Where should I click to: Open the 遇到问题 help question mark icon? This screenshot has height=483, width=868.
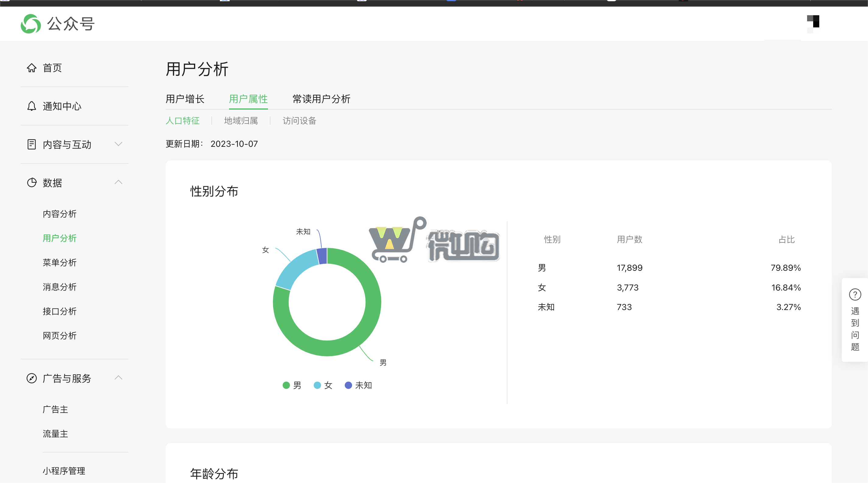click(x=855, y=294)
